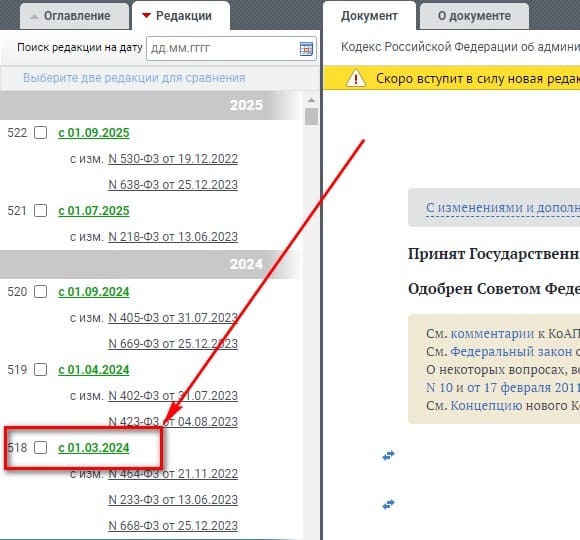Open law N 405-ФЗ от 31.07.2023
Image resolution: width=580 pixels, height=540 pixels.
(173, 318)
